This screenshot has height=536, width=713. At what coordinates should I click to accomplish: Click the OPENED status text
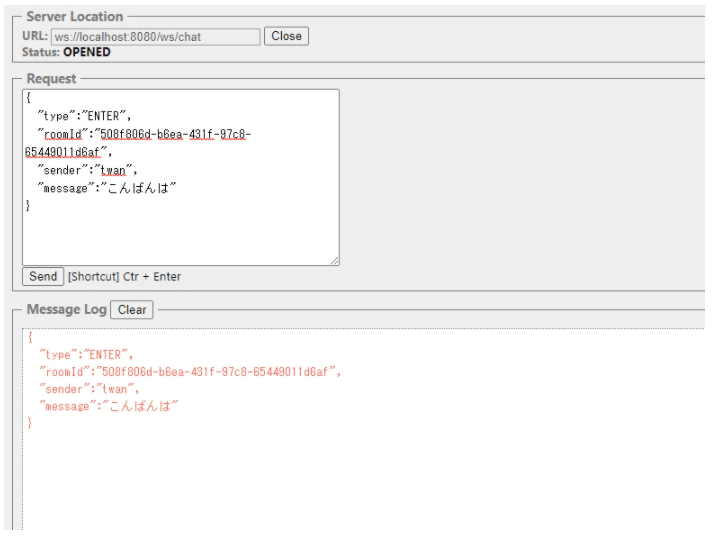click(x=87, y=52)
